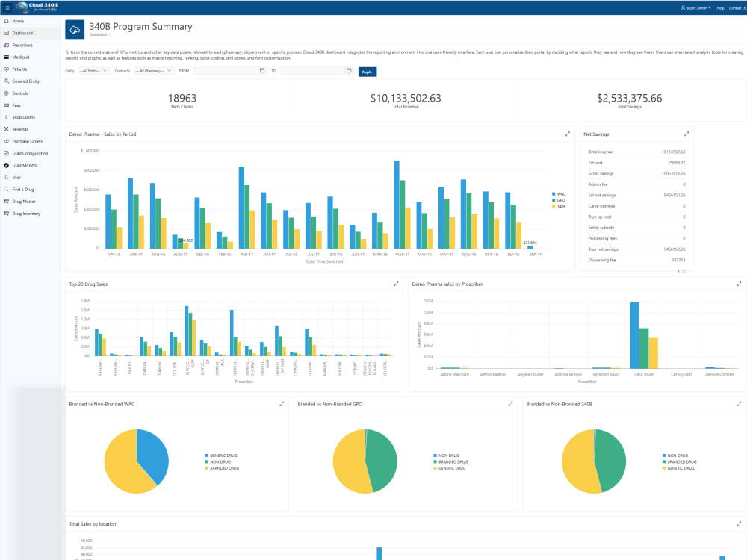Toggle 340B series in sales legend

[559, 207]
